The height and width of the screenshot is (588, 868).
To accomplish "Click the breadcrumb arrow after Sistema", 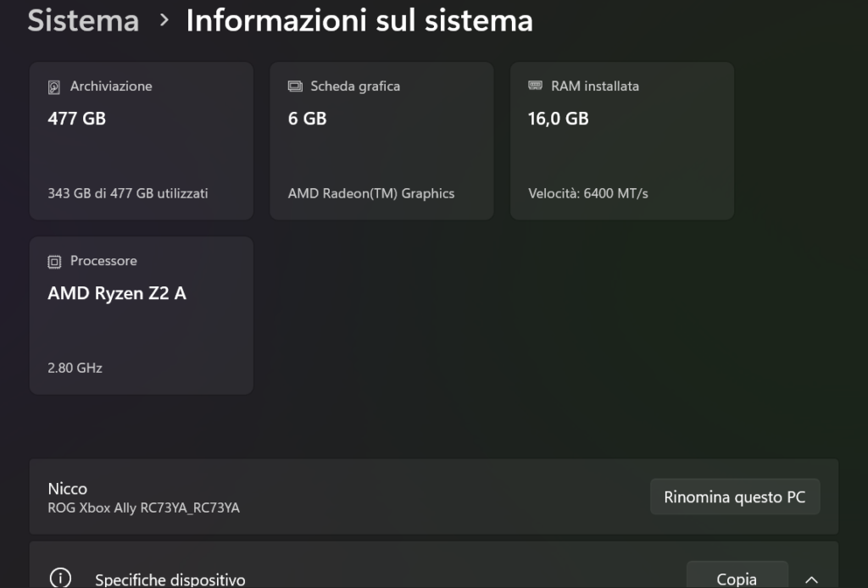I will (x=164, y=20).
